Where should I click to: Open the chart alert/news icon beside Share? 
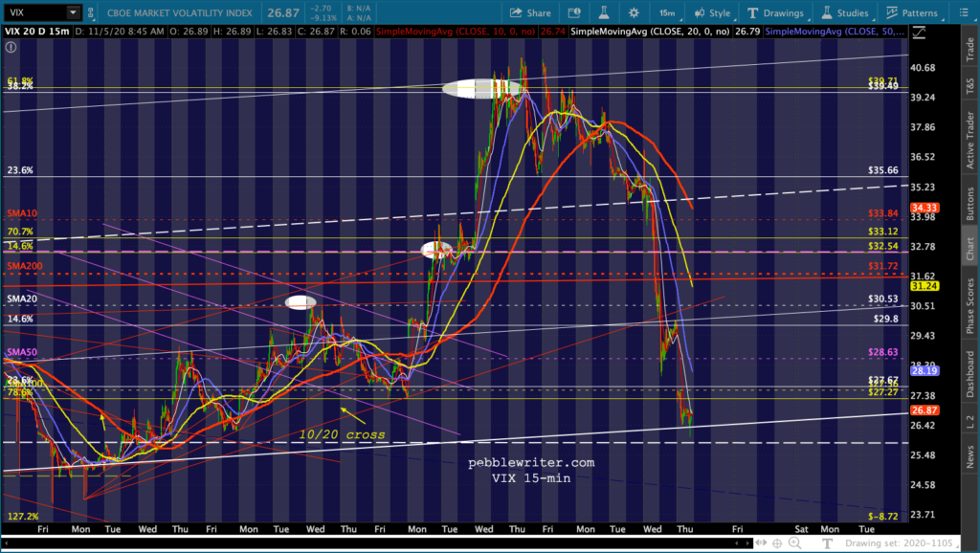[574, 12]
